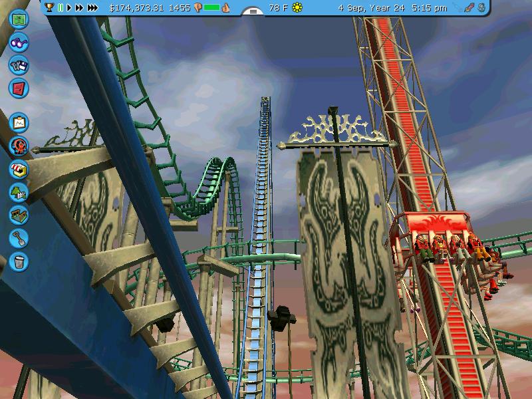Open the rides Ferris wheel menu
The image size is (532, 399).
pyautogui.click(x=19, y=146)
